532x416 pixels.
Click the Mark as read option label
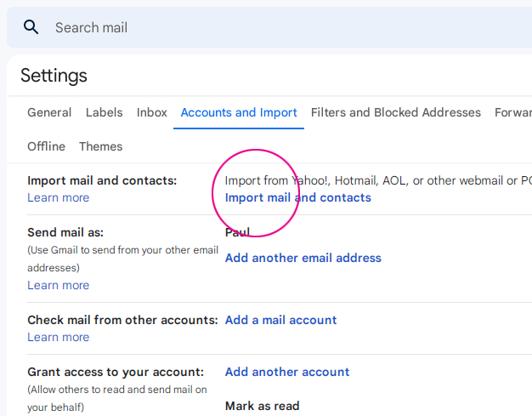[x=263, y=406]
